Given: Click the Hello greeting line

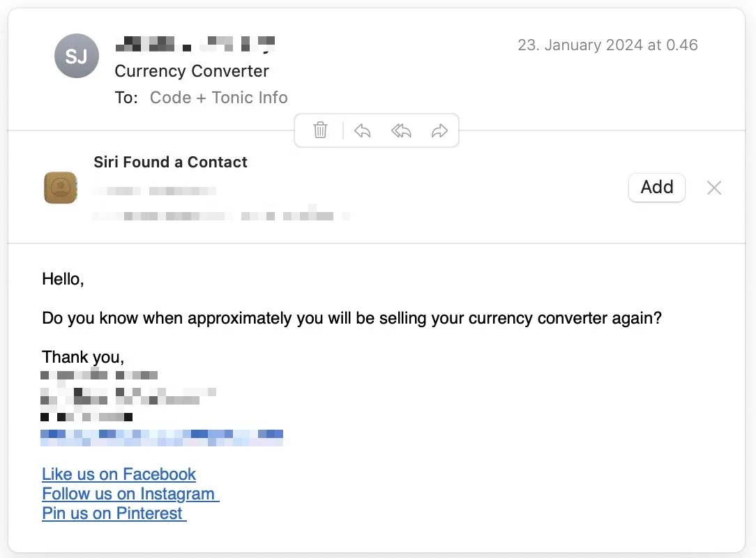Looking at the screenshot, I should tap(63, 280).
